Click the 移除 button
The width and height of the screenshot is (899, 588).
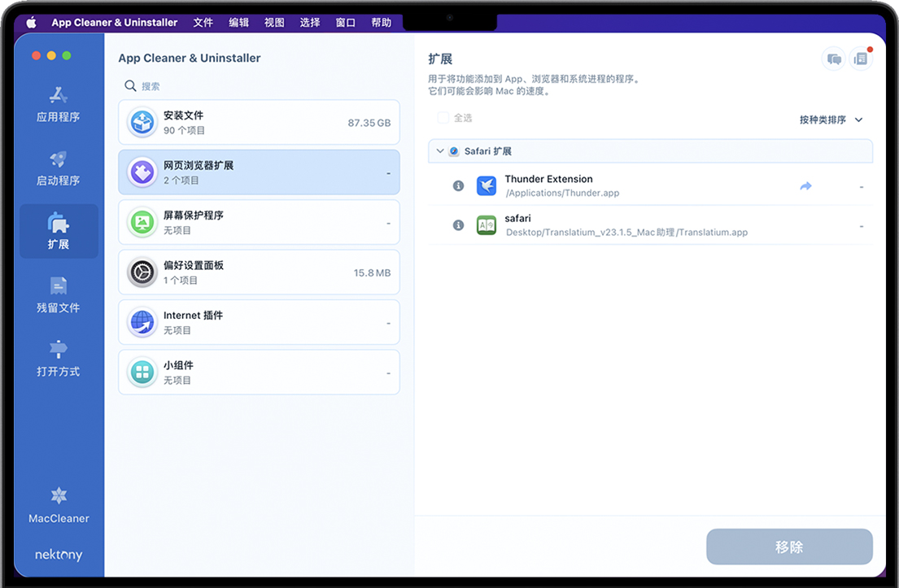[789, 547]
